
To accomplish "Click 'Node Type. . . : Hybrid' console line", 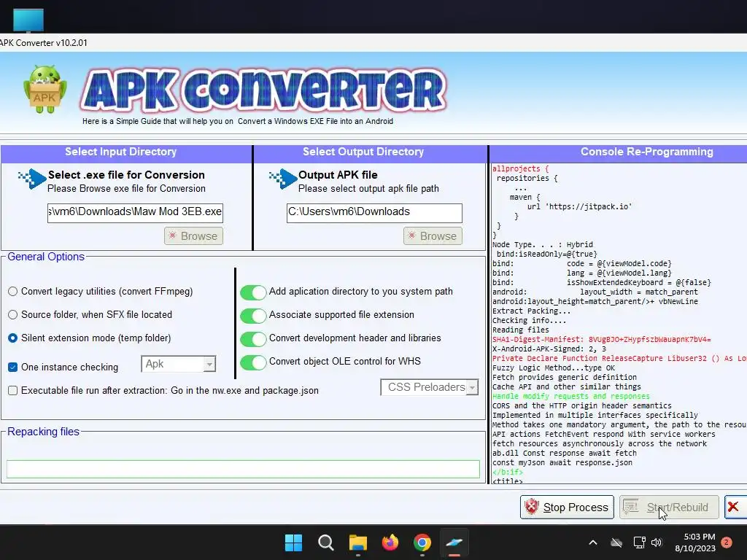I will 543,245.
